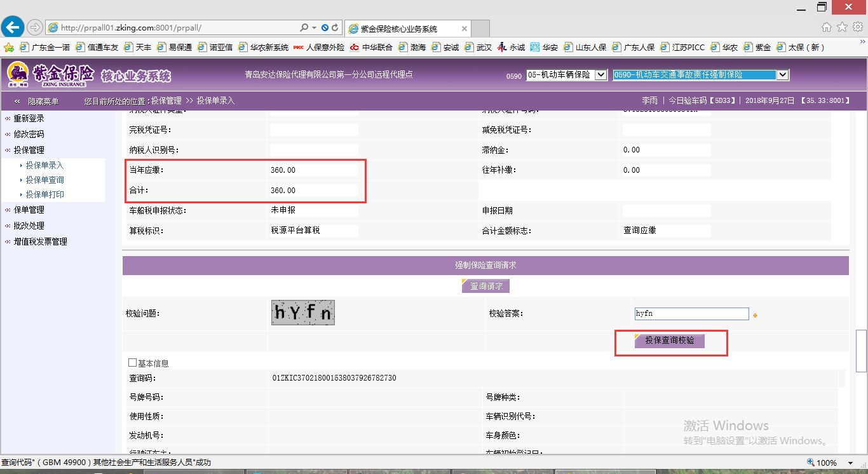The width and height of the screenshot is (868, 474).
Task: Open the browser settings gear icon
Action: coord(857,27)
